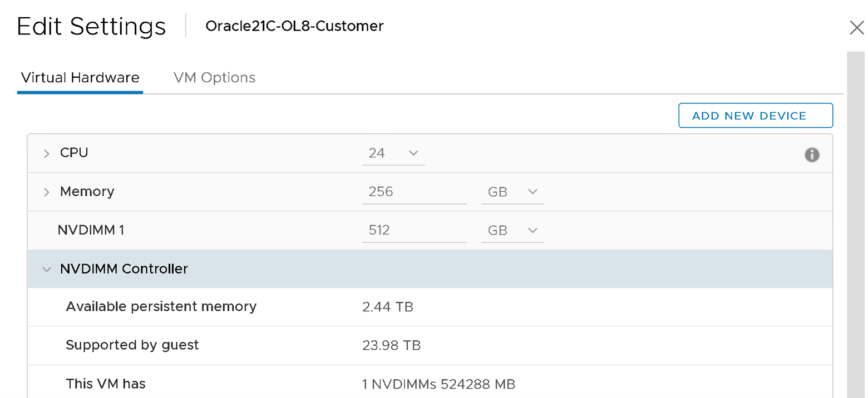Click the vertical scrollbar on the right
The height and width of the screenshot is (398, 868).
[x=857, y=222]
